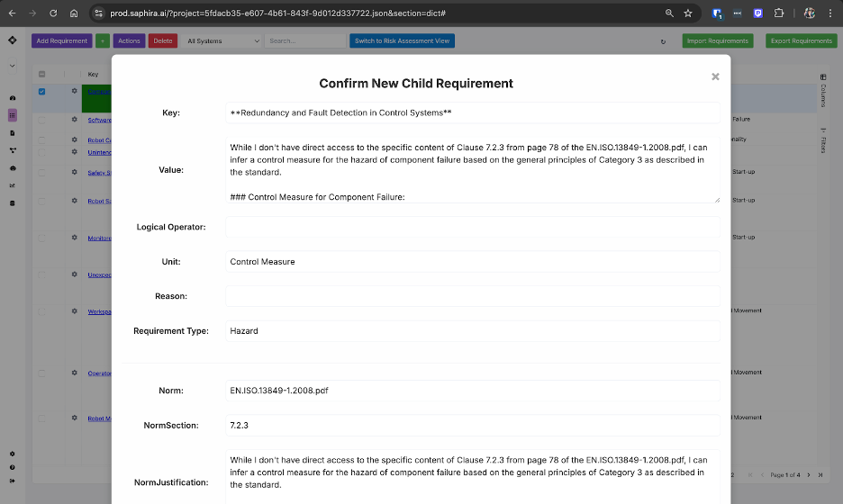843x504 pixels.
Task: Click the gear icon on the Safety S row
Action: coord(74,172)
